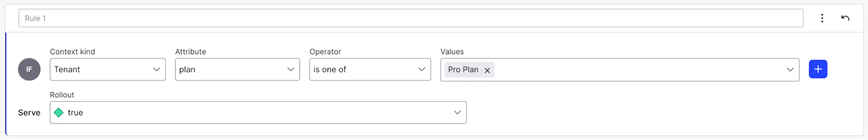The width and height of the screenshot is (868, 140).
Task: Click the Tenant value inside Context kind
Action: coord(67,69)
